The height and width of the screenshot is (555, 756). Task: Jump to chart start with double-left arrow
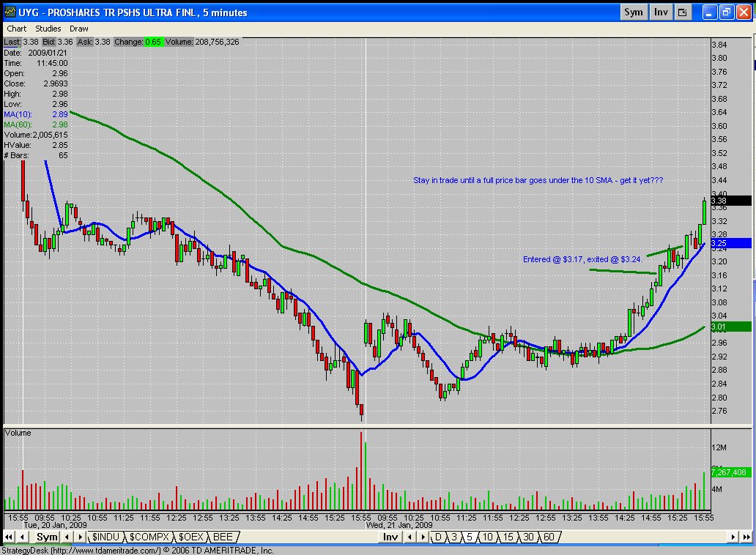[x=9, y=537]
